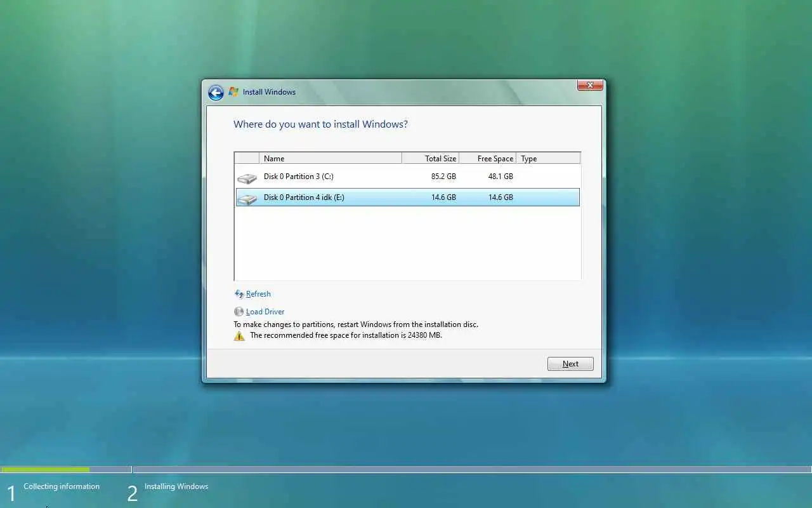Click the recommended free space warning text

coord(346,335)
